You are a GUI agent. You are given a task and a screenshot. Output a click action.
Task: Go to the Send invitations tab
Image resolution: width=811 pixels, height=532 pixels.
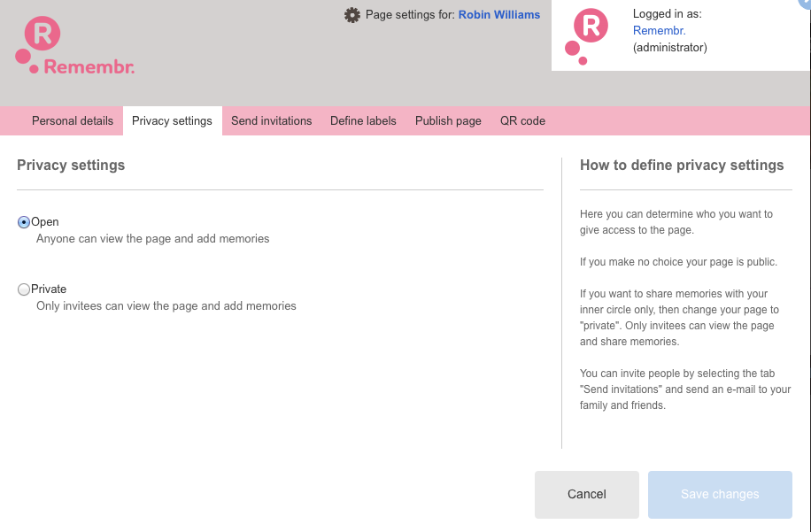pos(271,120)
